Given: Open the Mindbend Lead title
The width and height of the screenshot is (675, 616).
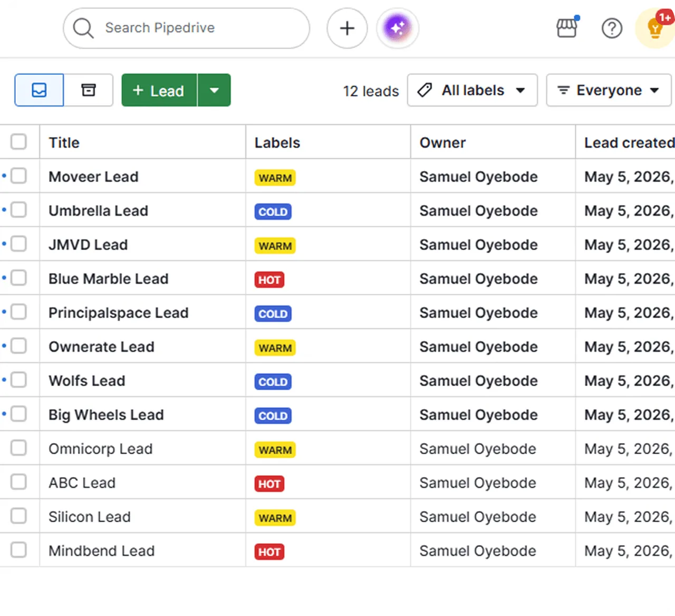Looking at the screenshot, I should pos(102,551).
